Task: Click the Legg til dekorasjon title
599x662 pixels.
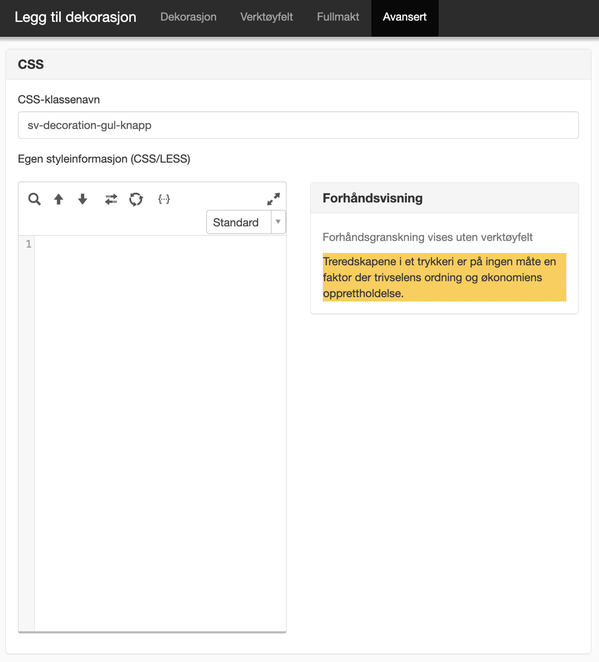Action: 75,17
